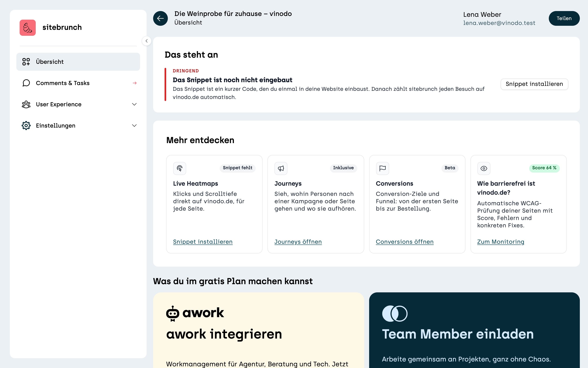Click the Snippet fehlt badge

coord(237,168)
